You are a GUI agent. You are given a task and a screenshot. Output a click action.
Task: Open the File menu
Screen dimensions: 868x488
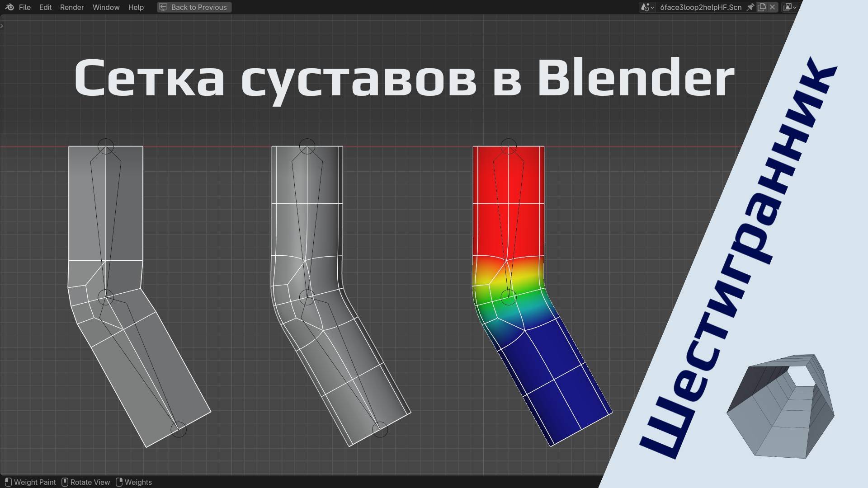click(x=25, y=7)
